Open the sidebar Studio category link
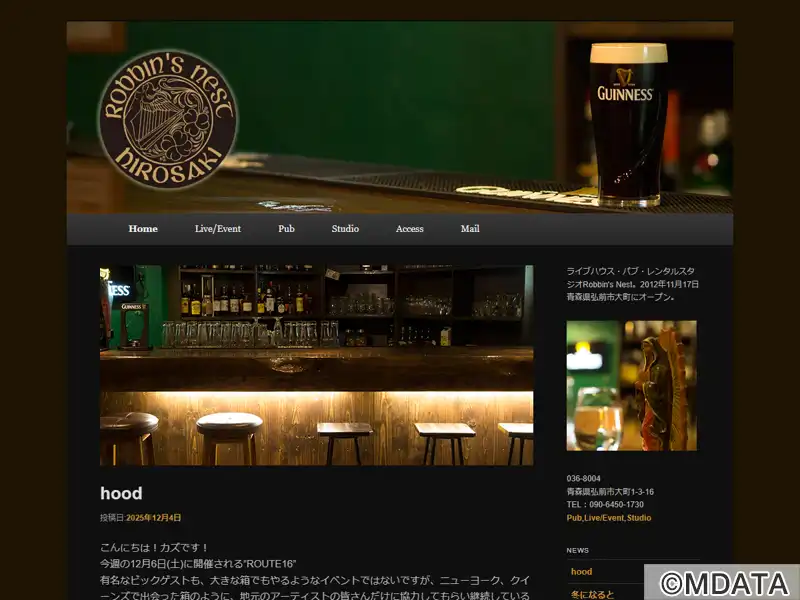The image size is (800, 600). 639,518
